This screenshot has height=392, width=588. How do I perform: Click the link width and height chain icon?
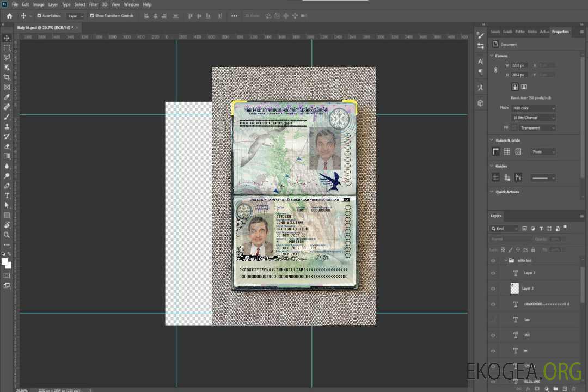pyautogui.click(x=496, y=70)
